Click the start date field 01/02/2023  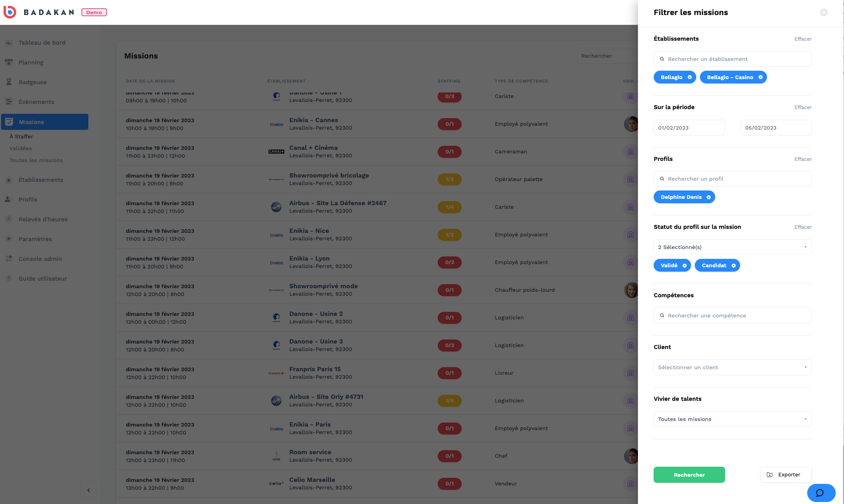(689, 128)
